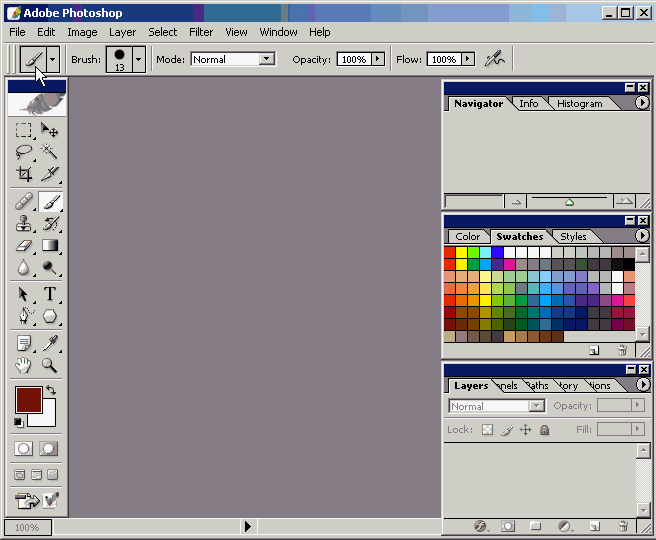Open the Filter menu
Image resolution: width=656 pixels, height=540 pixels.
201,32
